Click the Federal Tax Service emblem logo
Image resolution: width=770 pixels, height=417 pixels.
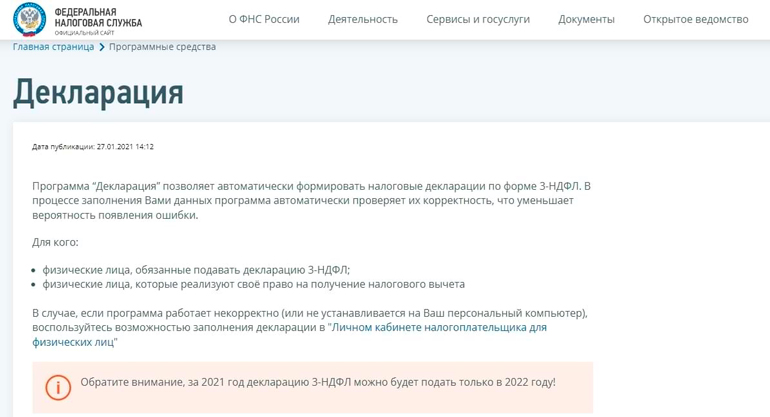click(29, 20)
